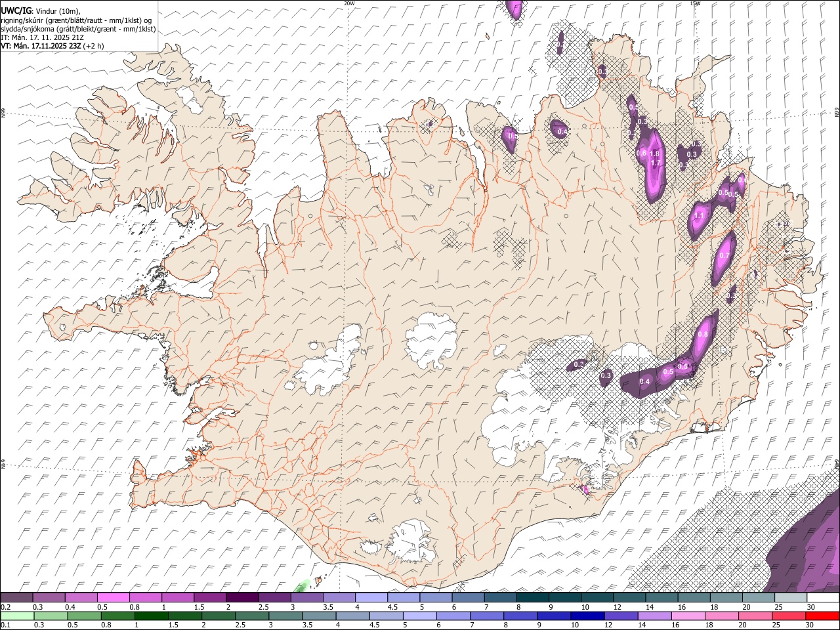
Task: Select the dark teal 8 mm snow swatch
Action: coord(532,597)
